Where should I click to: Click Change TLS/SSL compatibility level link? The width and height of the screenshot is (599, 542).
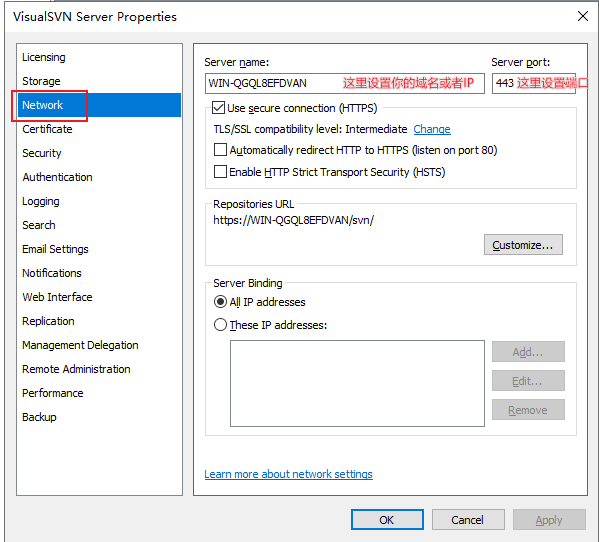point(432,129)
